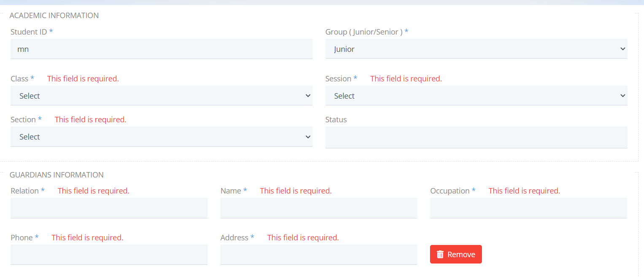Click the 'Student ID' field label
This screenshot has height=277, width=644.
pyautogui.click(x=29, y=32)
